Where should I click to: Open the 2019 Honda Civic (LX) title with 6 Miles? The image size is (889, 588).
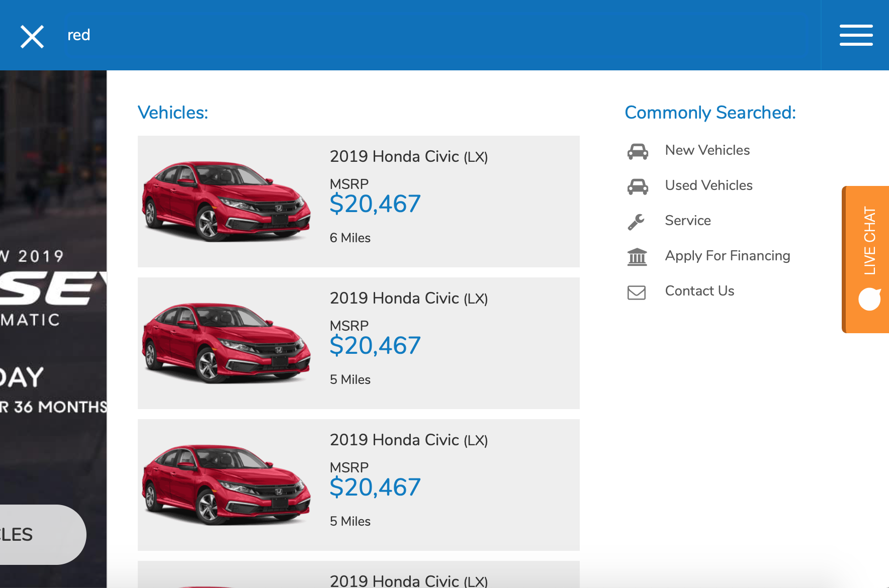[409, 157]
